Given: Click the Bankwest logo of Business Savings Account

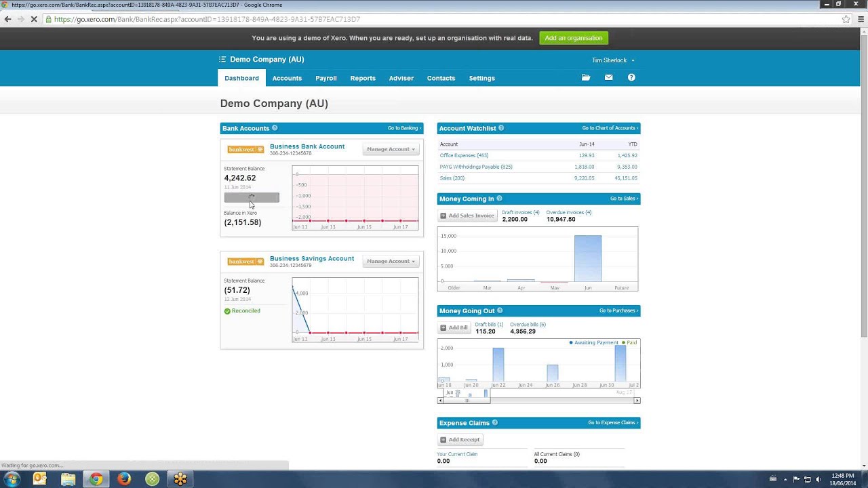Looking at the screenshot, I should 245,262.
